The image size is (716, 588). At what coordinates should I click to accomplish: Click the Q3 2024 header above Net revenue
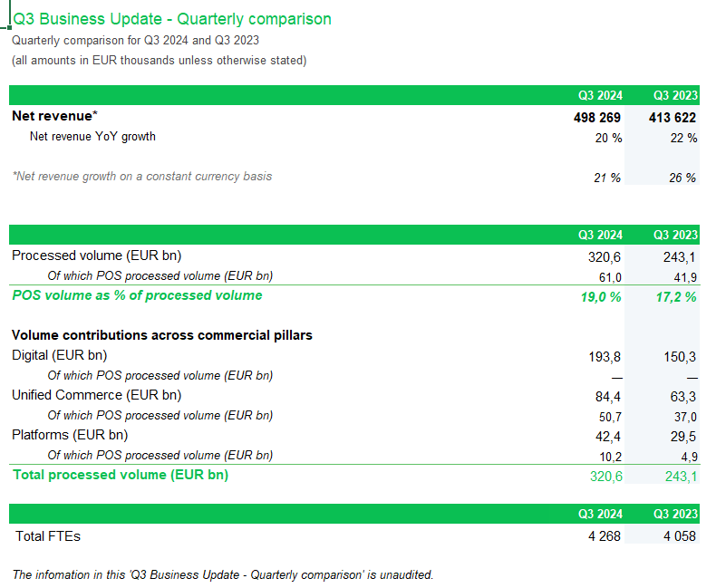point(600,95)
